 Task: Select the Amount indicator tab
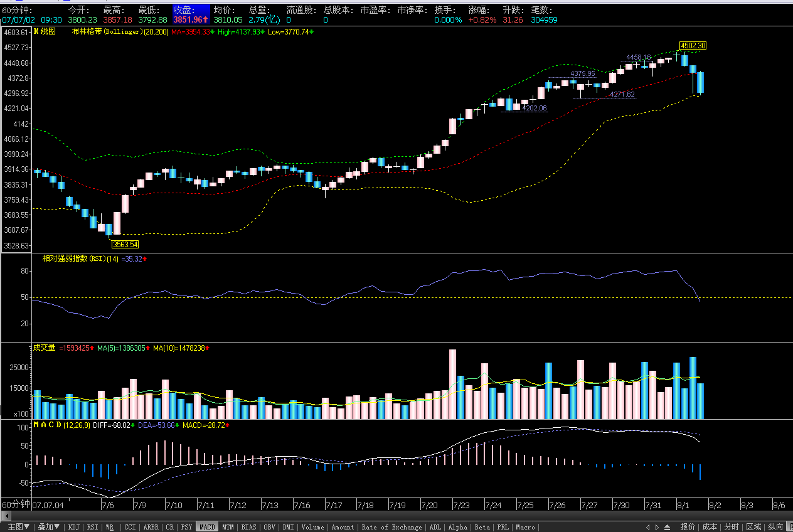pyautogui.click(x=343, y=528)
